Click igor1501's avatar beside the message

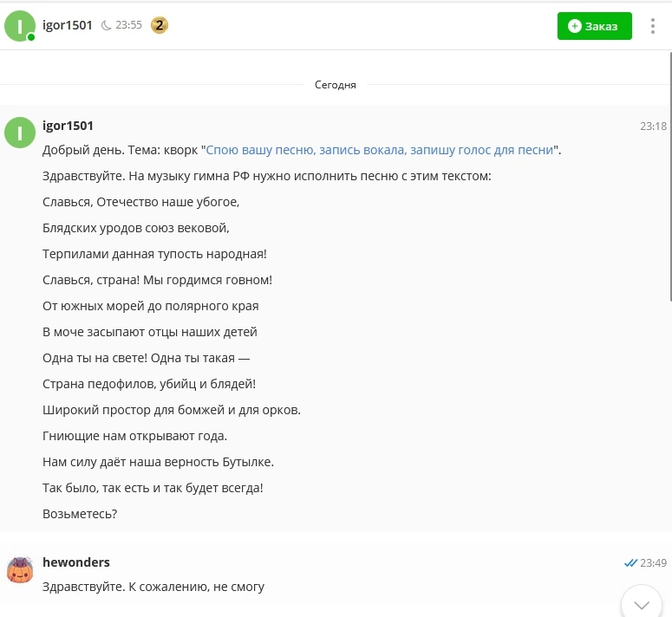tap(19, 133)
